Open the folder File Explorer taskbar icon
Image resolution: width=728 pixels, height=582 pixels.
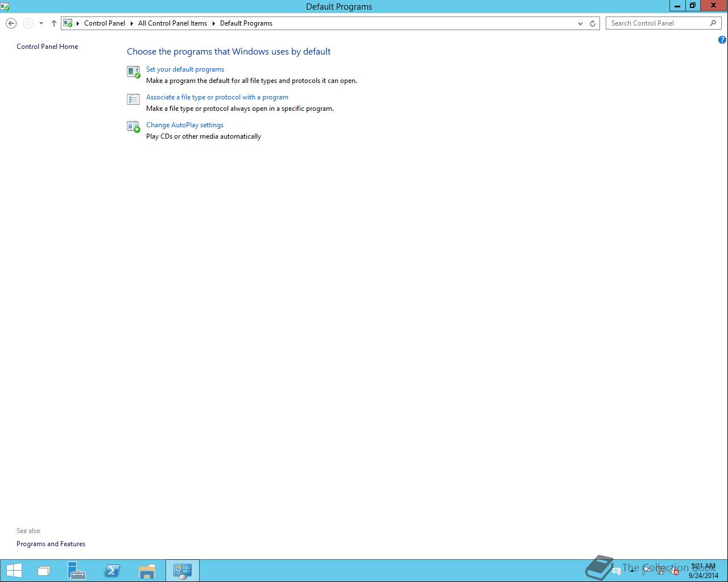pos(147,571)
